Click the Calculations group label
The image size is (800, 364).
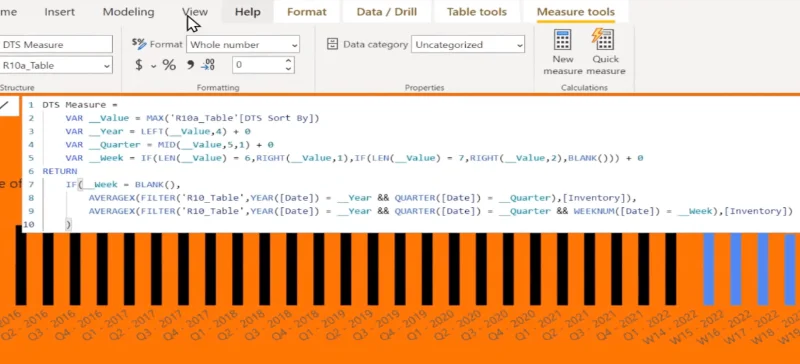[584, 88]
